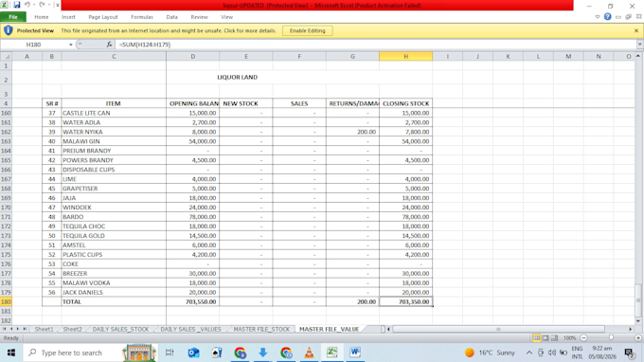Open the Windows Start menu
This screenshot has height=362, width=644.
coord(11,353)
